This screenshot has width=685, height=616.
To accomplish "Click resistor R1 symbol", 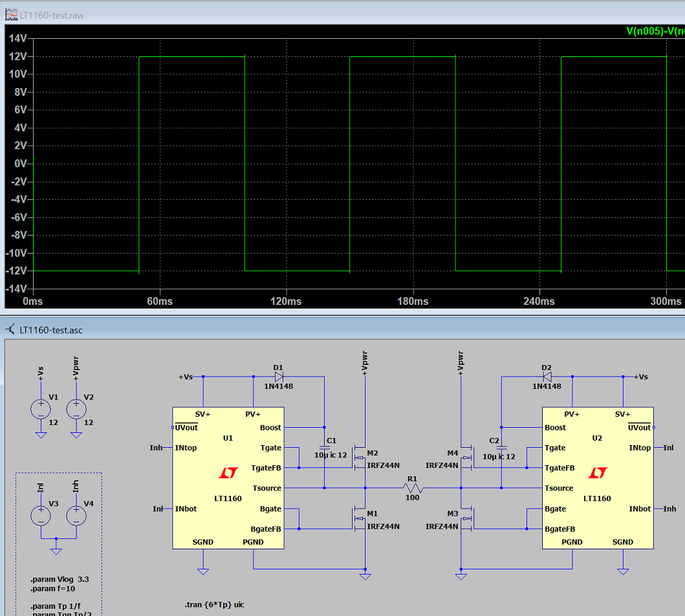I will click(x=413, y=488).
